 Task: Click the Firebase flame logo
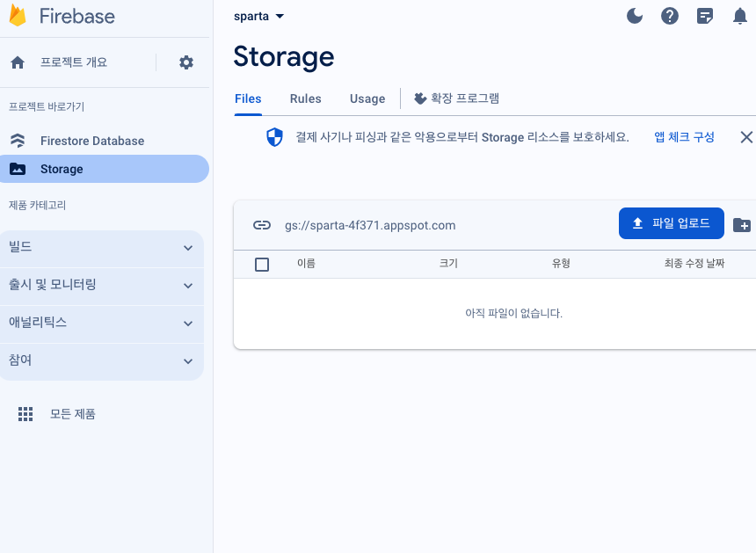(18, 16)
